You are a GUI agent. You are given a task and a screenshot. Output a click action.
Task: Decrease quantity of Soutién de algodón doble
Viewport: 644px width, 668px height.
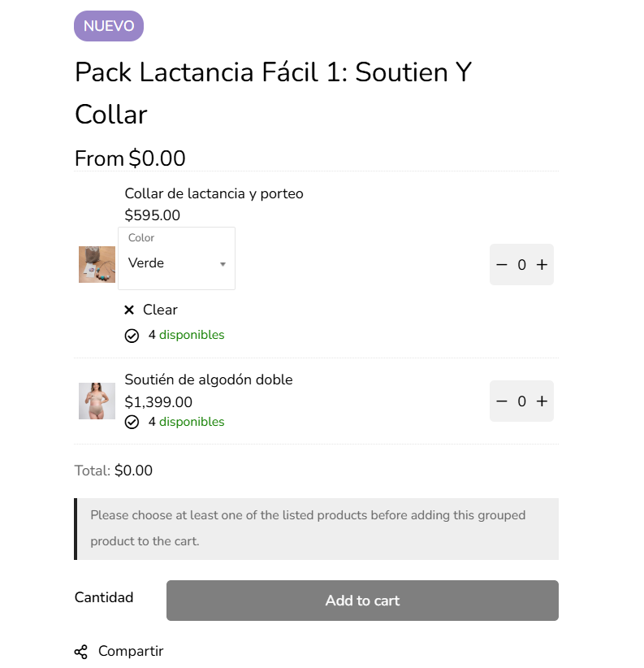coord(501,401)
